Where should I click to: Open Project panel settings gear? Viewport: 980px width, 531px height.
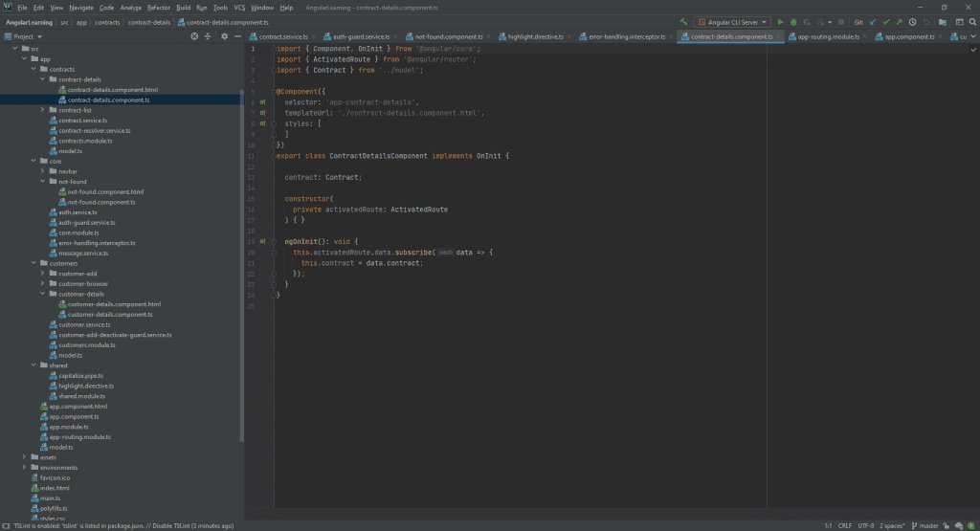pyautogui.click(x=224, y=36)
